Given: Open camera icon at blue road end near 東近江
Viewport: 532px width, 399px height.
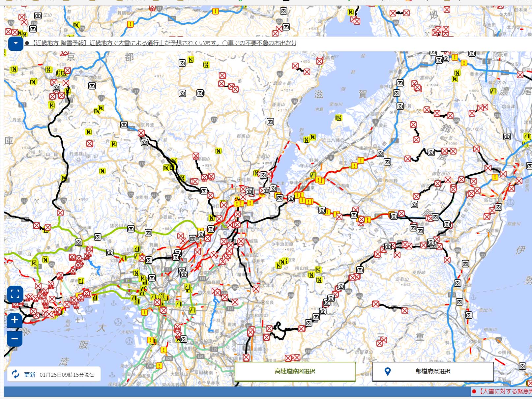Looking at the screenshot, I should [380, 153].
